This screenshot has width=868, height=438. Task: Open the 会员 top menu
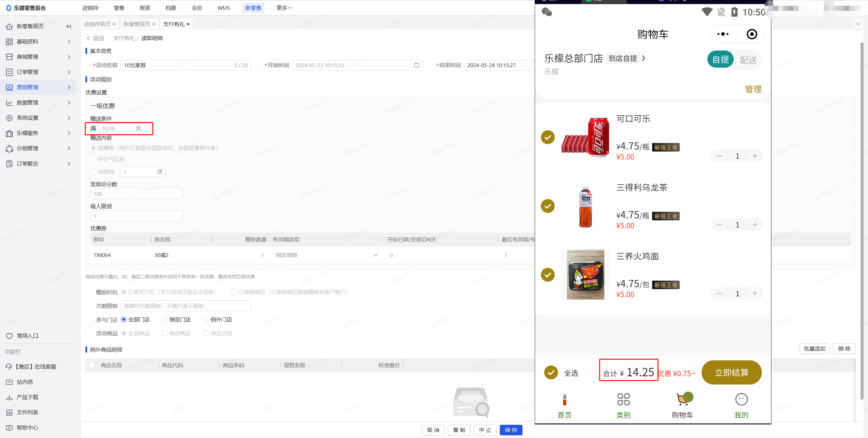197,8
